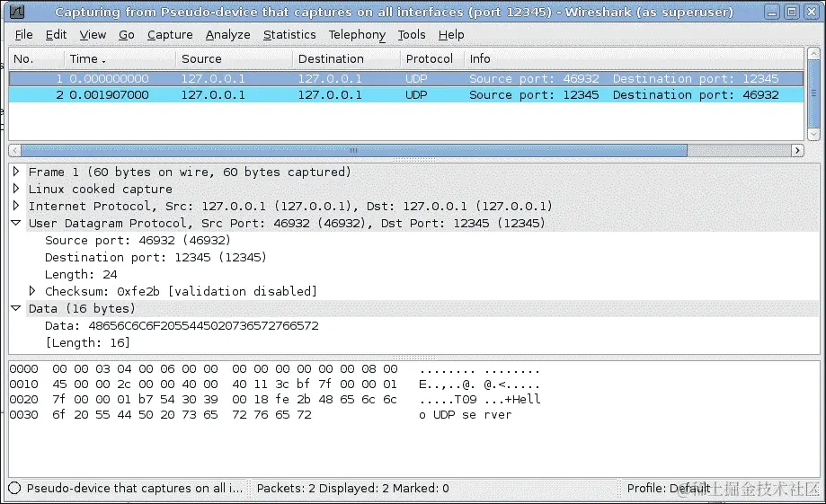
Task: Click the horizontal scrollbar right arrow
Action: pyautogui.click(x=797, y=151)
